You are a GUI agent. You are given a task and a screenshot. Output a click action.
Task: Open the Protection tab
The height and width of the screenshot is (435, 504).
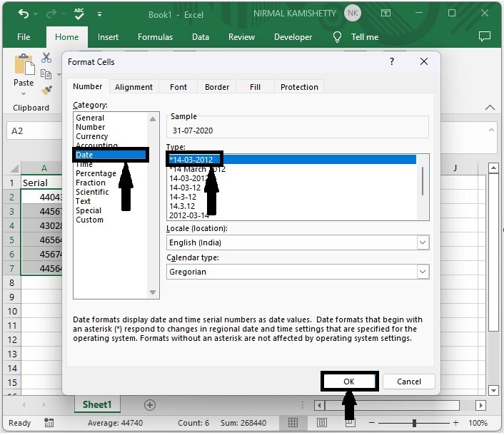tap(299, 87)
